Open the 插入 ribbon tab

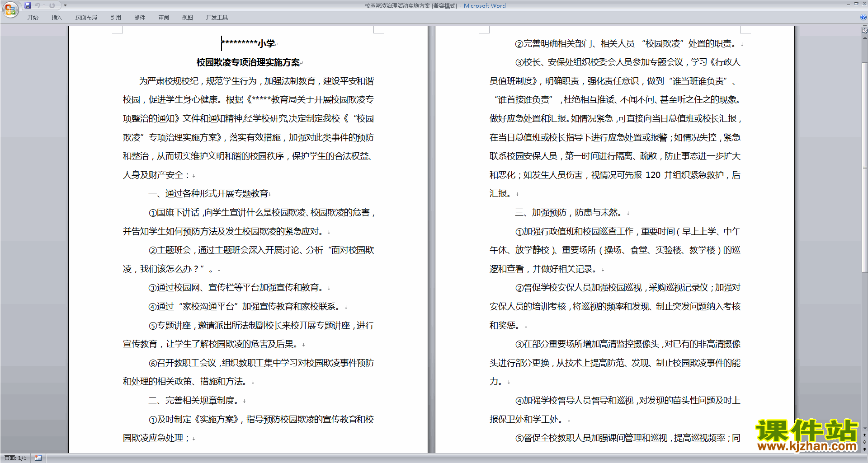[57, 18]
